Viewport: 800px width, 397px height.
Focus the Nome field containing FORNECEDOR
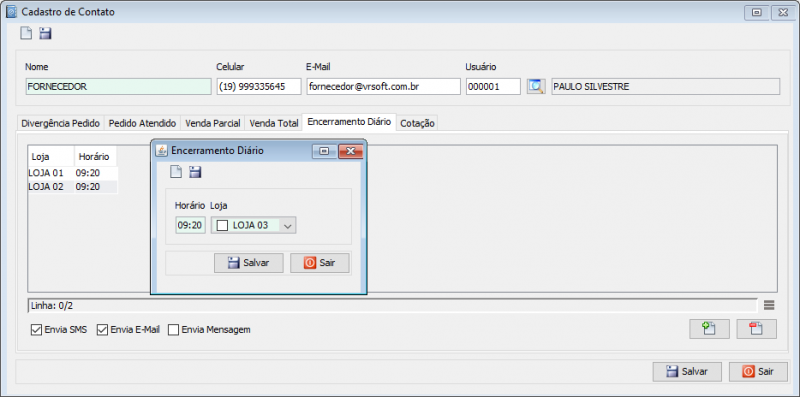tap(118, 86)
